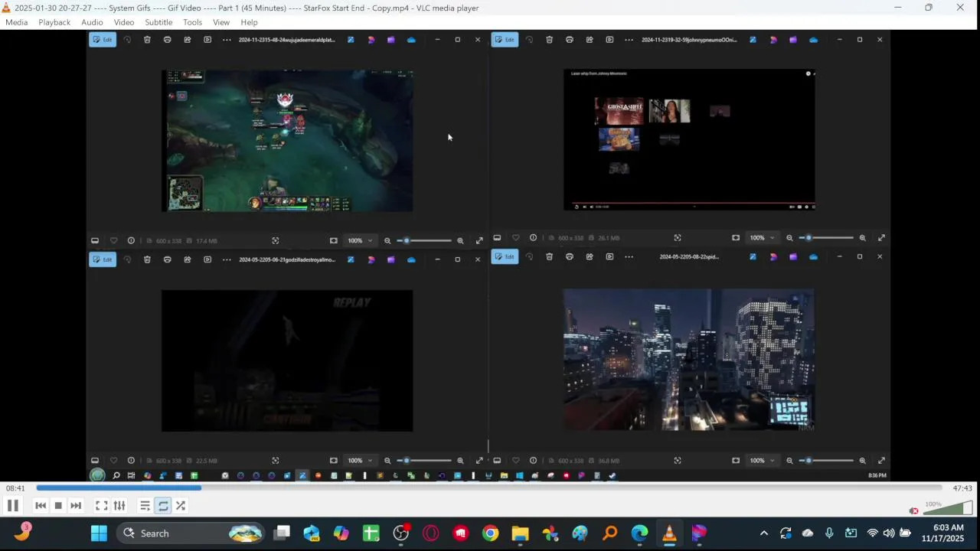The height and width of the screenshot is (551, 980).
Task: Click the taskbar Search box
Action: [191, 533]
